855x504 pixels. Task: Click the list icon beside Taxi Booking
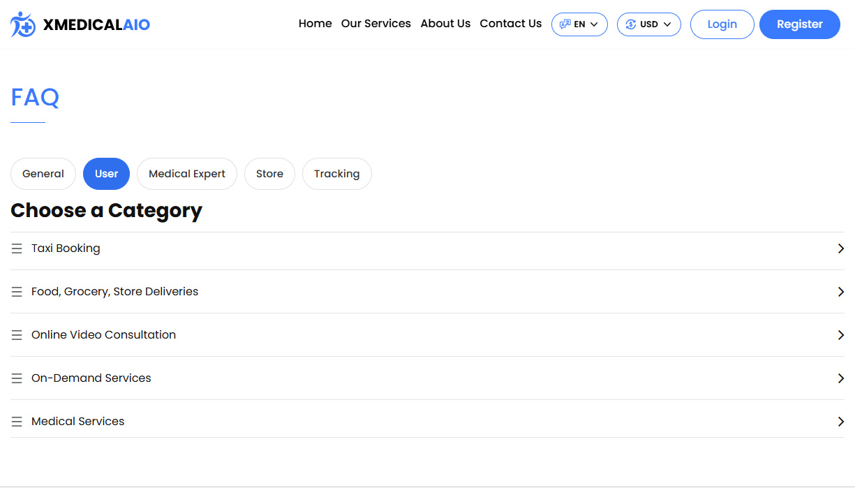point(17,249)
